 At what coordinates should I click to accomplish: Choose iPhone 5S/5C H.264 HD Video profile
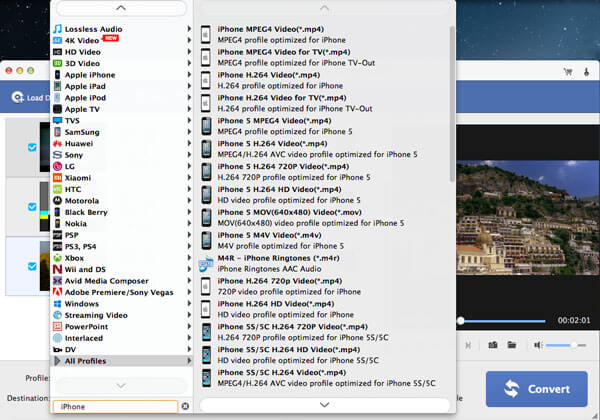click(x=323, y=355)
